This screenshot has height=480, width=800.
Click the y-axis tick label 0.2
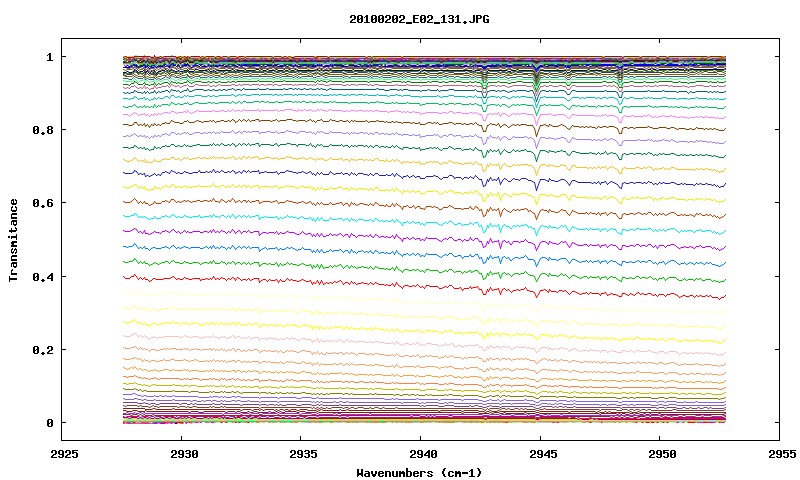click(x=42, y=350)
